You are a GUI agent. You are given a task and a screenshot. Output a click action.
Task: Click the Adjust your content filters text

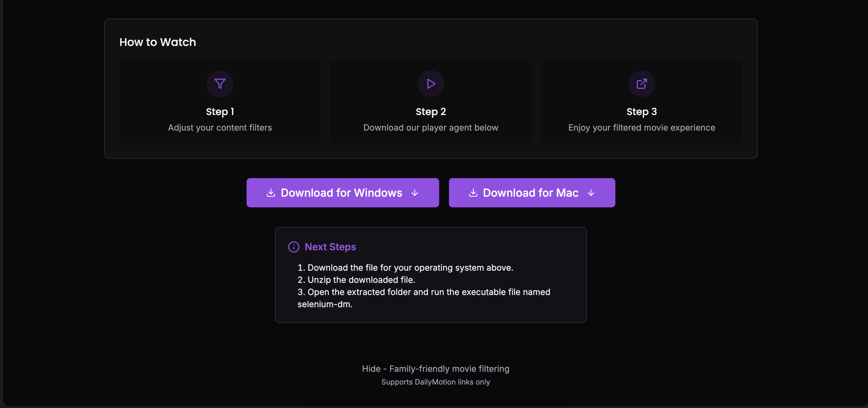220,128
